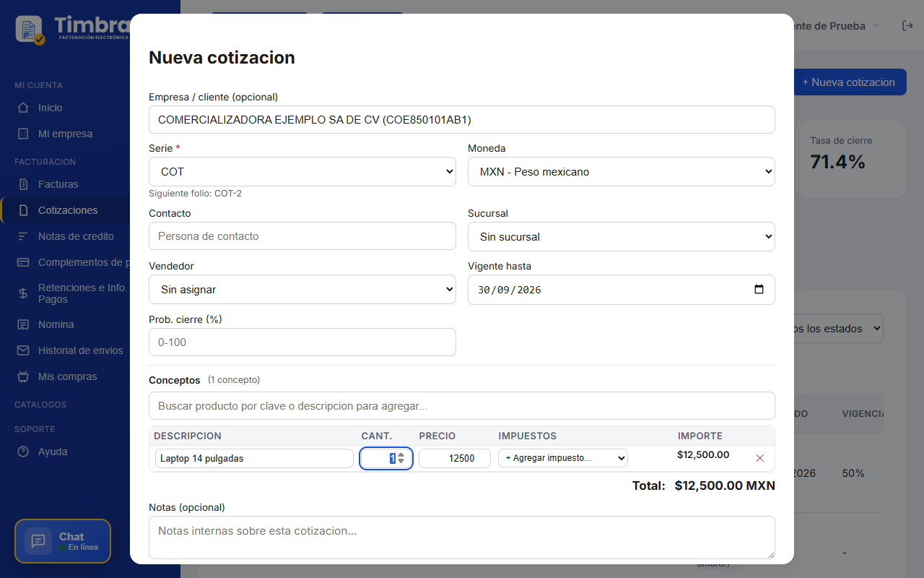Click the + Nueva cotizacion button
This screenshot has height=578, width=924.
tap(849, 82)
